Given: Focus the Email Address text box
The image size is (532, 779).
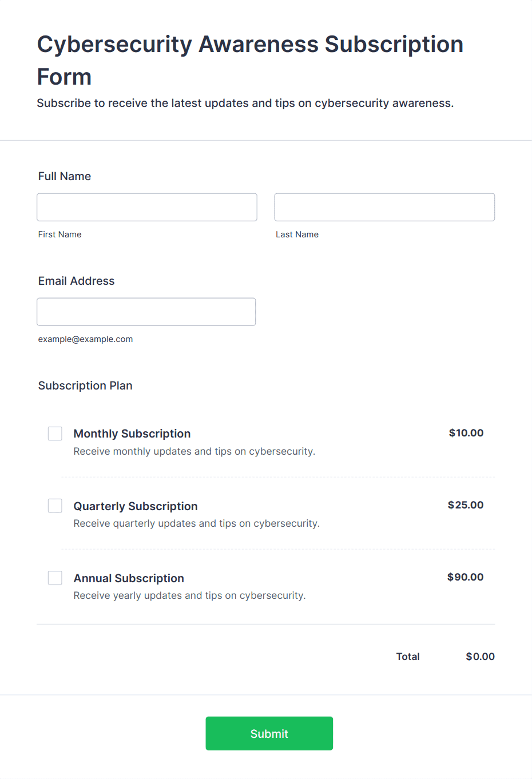Looking at the screenshot, I should 146,312.
